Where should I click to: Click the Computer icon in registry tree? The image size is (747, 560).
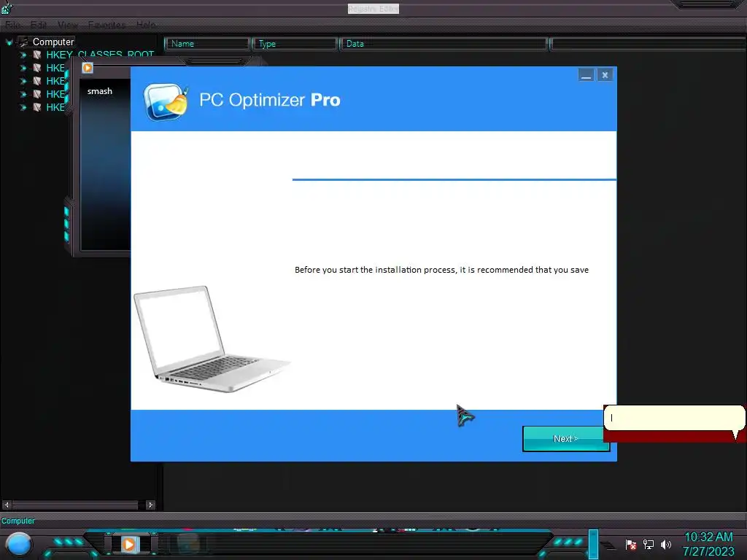(23, 42)
